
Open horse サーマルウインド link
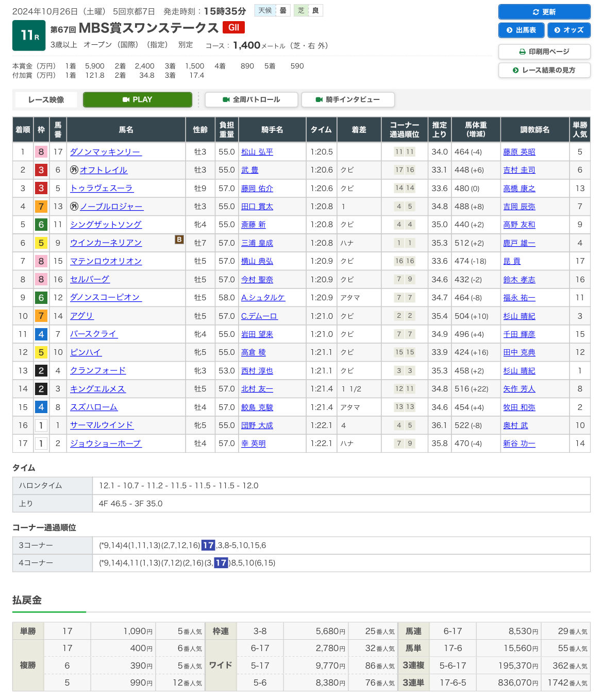(102, 425)
